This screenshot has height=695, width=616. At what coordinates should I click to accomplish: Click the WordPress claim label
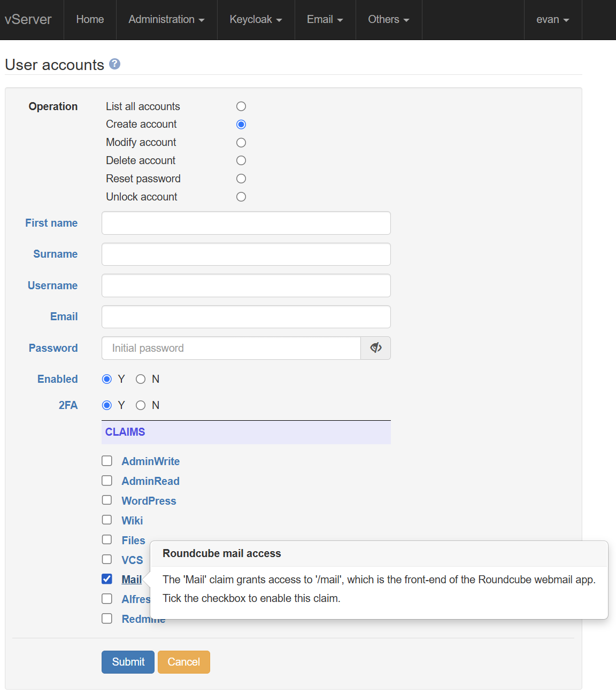[x=149, y=501]
